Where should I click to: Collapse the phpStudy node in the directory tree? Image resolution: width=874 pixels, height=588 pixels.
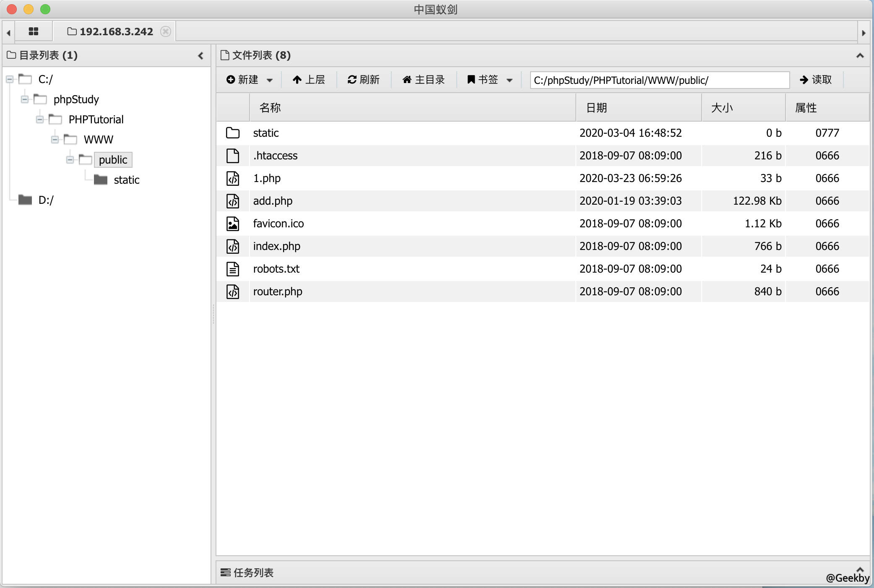25,99
